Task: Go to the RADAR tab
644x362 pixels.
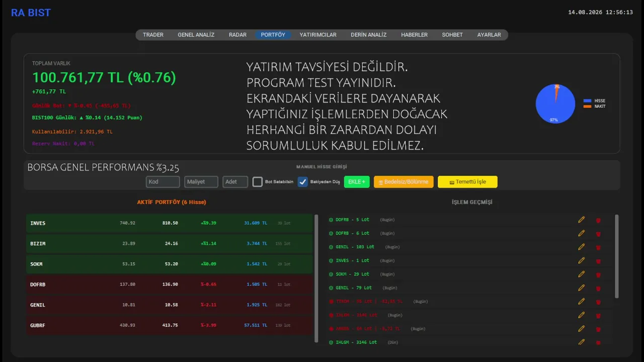Action: click(x=237, y=35)
